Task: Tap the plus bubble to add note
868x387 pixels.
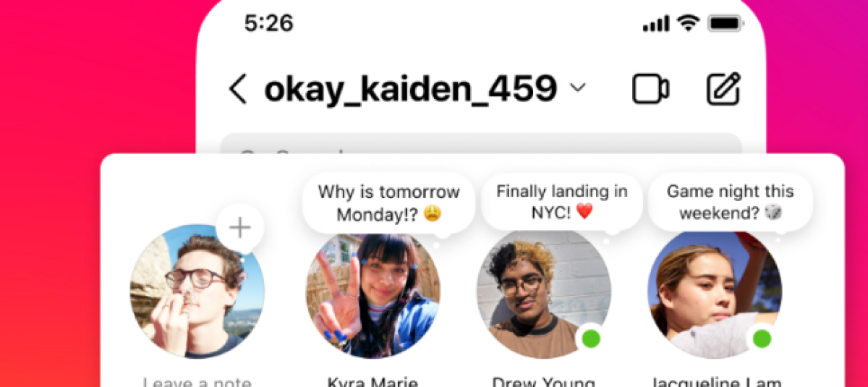Action: coord(239,229)
